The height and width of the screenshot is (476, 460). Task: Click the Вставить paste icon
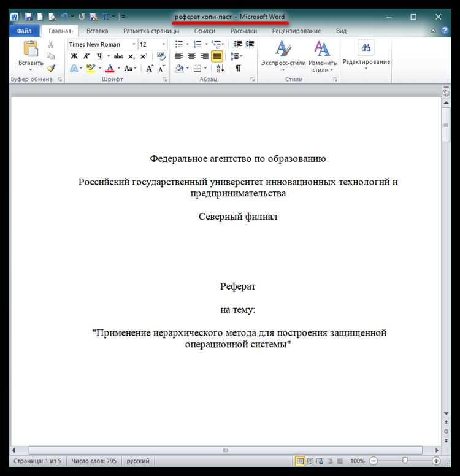click(x=31, y=48)
